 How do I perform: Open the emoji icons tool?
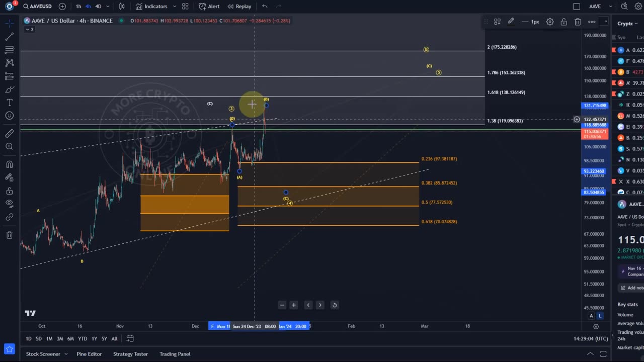[x=9, y=116]
